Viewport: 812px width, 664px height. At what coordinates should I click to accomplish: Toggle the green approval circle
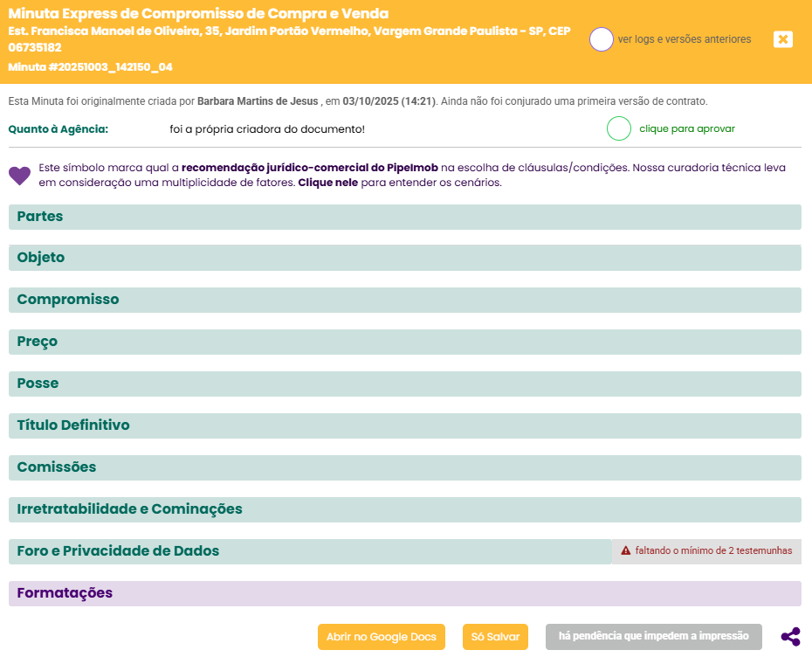point(618,128)
